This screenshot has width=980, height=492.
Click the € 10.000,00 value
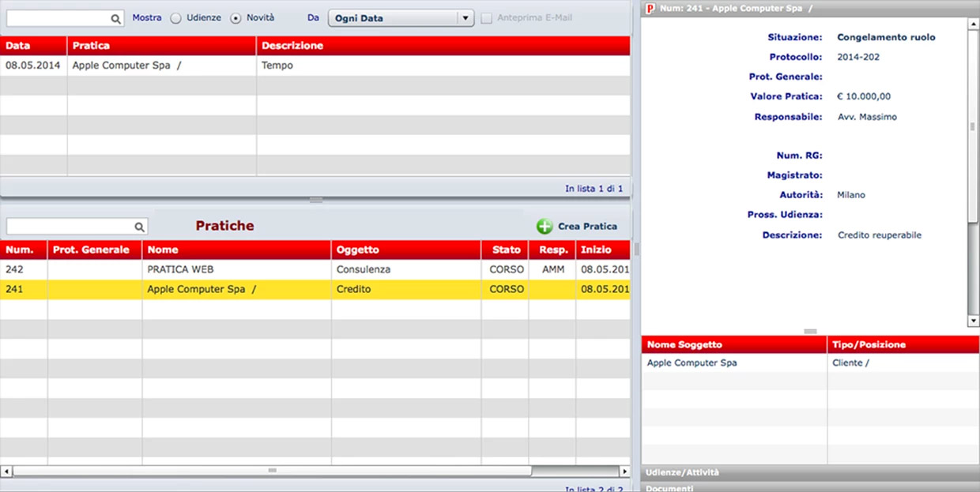point(864,96)
